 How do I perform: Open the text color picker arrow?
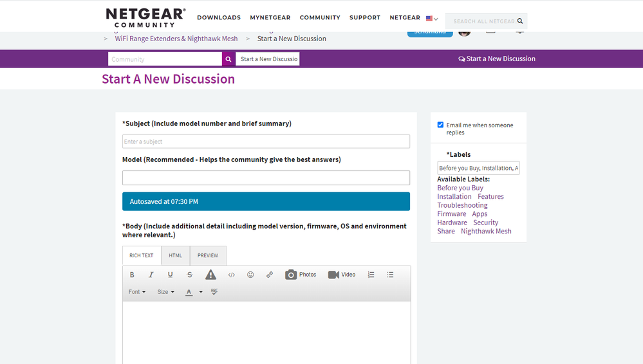[x=201, y=292]
